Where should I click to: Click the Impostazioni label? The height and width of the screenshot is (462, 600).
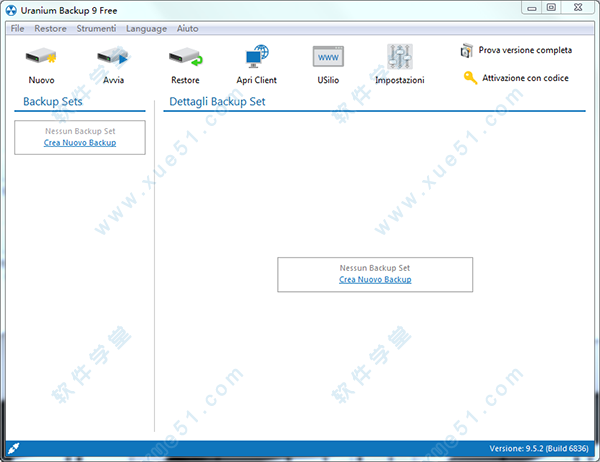[399, 80]
